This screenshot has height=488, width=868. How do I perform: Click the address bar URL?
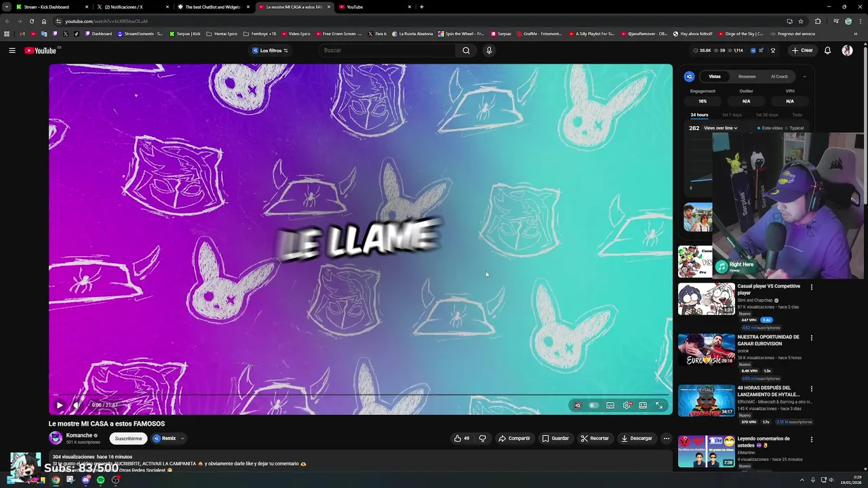[106, 21]
